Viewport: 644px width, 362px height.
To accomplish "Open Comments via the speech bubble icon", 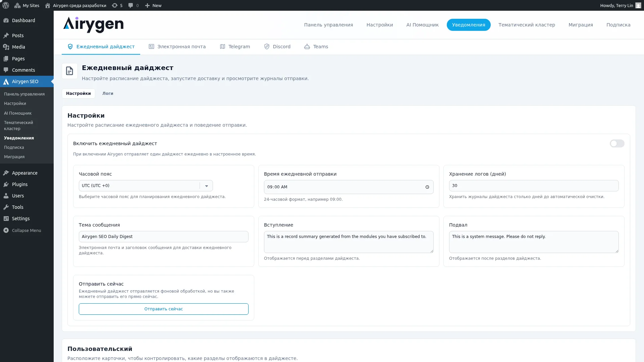I will (6, 70).
